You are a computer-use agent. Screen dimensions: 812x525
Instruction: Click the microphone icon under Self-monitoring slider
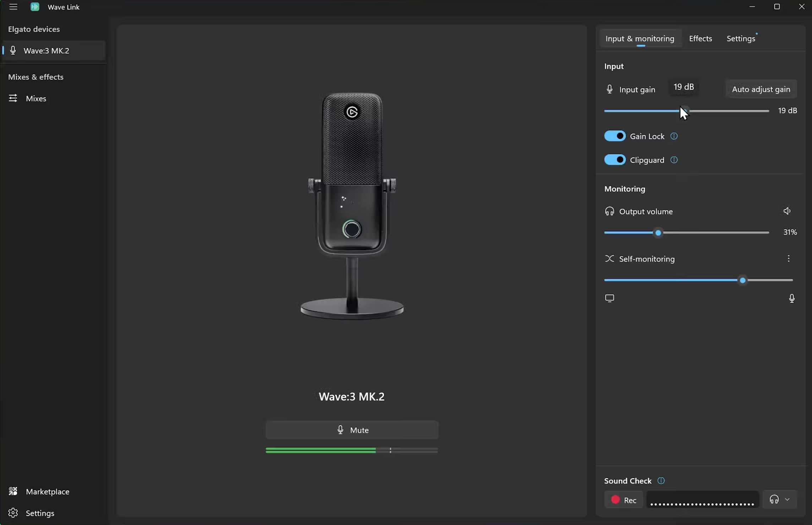point(791,298)
